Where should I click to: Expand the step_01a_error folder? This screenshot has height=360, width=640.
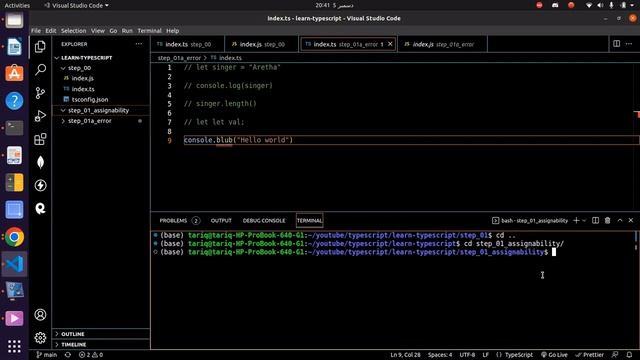[x=101, y=121]
